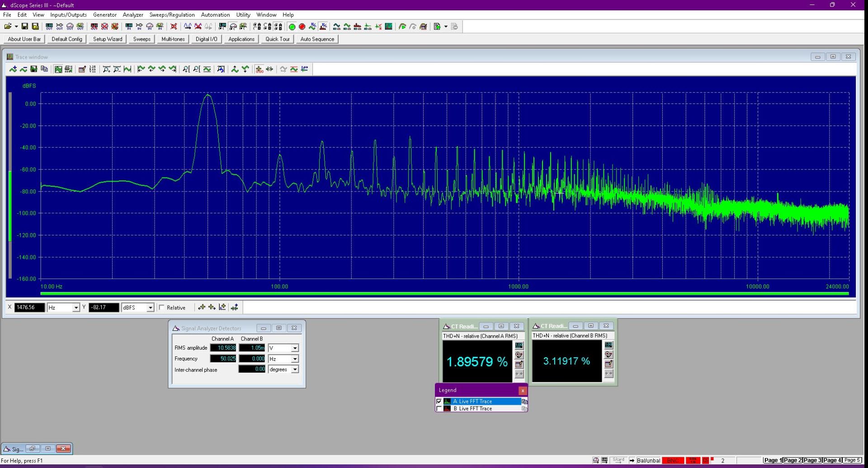Open the X cursor Hz unit dropdown
The width and height of the screenshot is (868, 468).
(76, 308)
